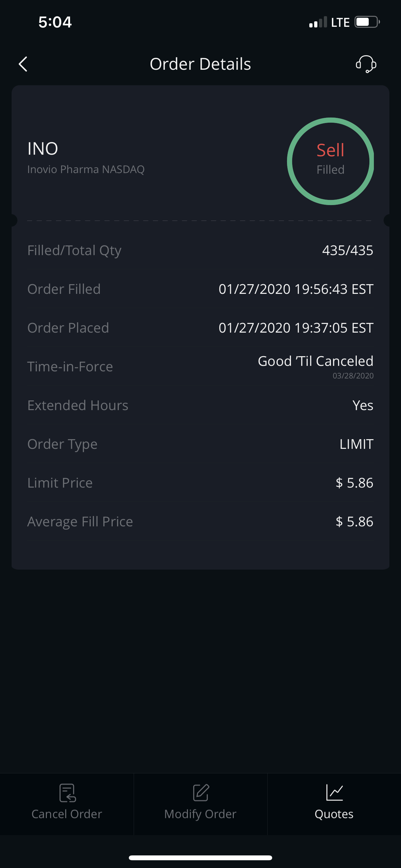The width and height of the screenshot is (401, 868).
Task: Tap the Modify Order pencil icon
Action: point(201,792)
